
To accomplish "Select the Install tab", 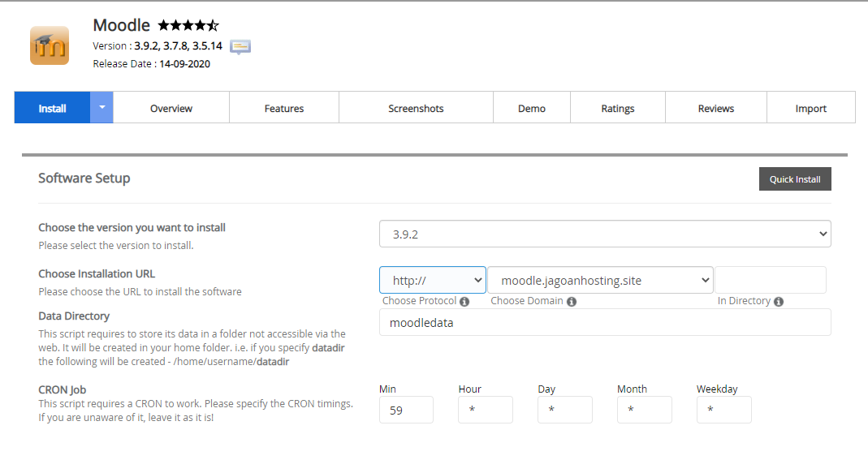I will coord(52,107).
